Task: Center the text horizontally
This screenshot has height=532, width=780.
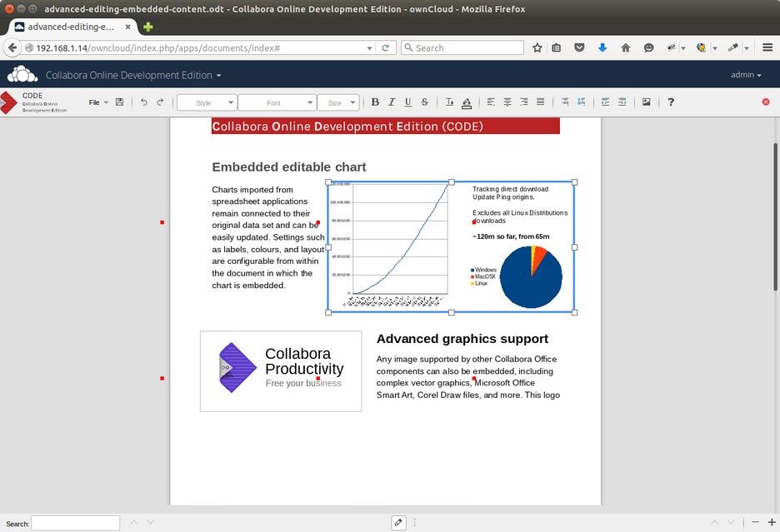Action: pyautogui.click(x=507, y=102)
